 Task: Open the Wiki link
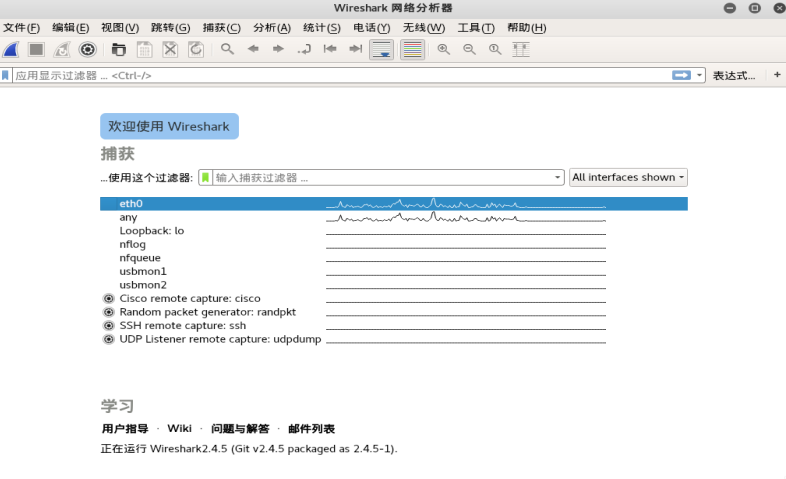coord(179,428)
